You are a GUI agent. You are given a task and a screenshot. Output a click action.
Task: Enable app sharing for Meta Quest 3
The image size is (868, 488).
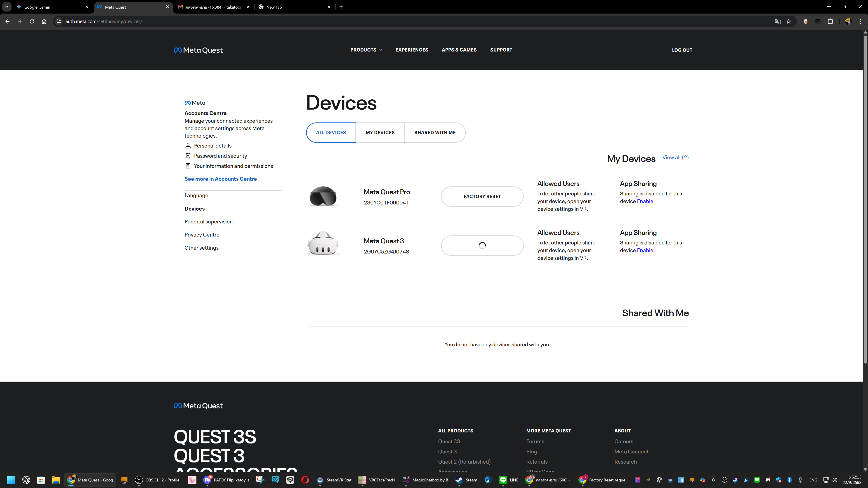point(645,250)
